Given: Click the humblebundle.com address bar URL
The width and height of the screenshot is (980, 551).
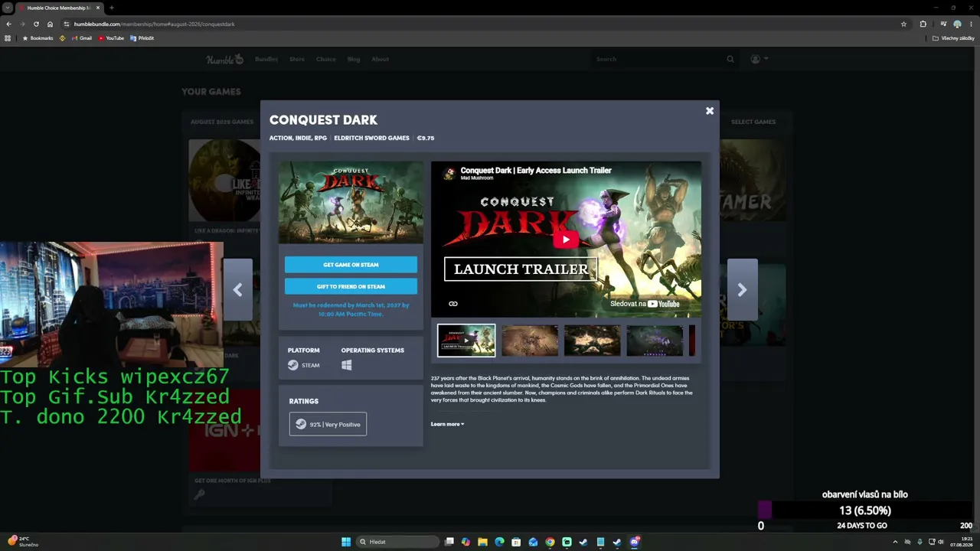Looking at the screenshot, I should click(154, 24).
